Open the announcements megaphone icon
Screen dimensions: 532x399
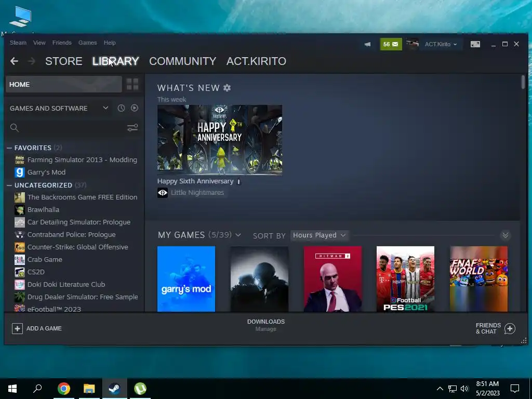[367, 45]
